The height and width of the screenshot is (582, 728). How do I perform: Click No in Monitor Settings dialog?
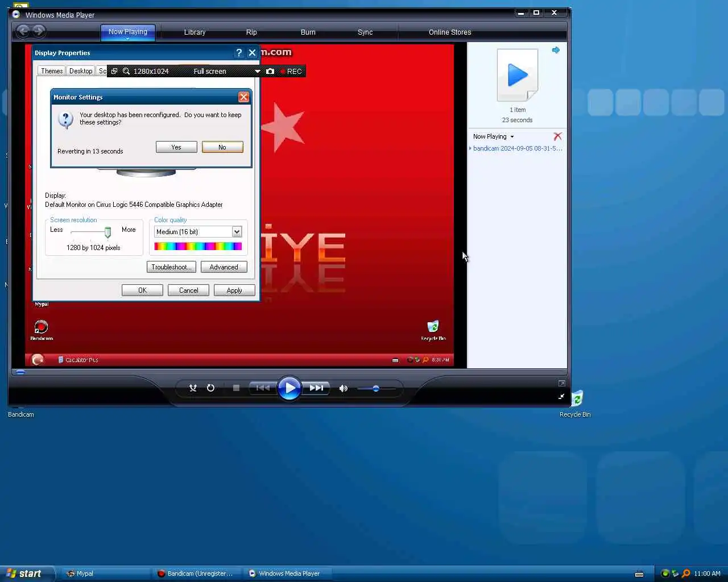(222, 147)
